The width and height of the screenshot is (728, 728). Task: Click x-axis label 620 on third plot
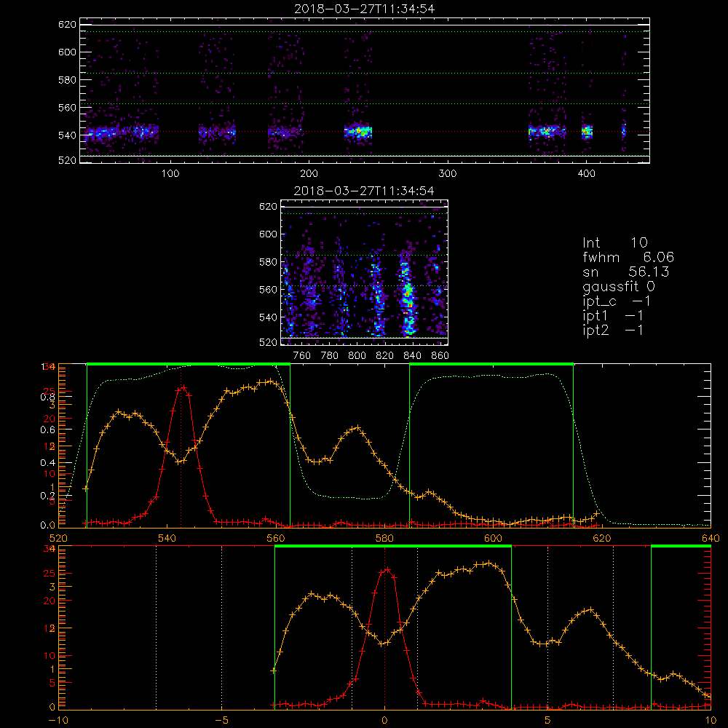[x=602, y=539]
